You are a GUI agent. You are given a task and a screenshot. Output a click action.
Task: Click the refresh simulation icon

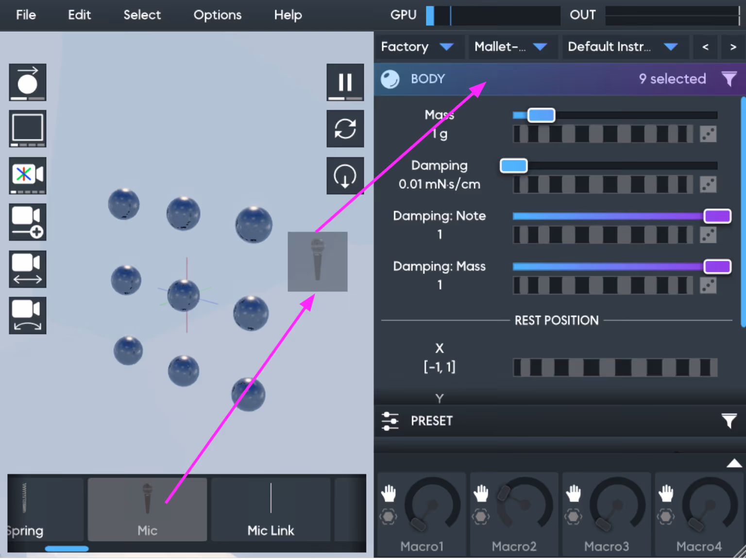click(x=345, y=129)
